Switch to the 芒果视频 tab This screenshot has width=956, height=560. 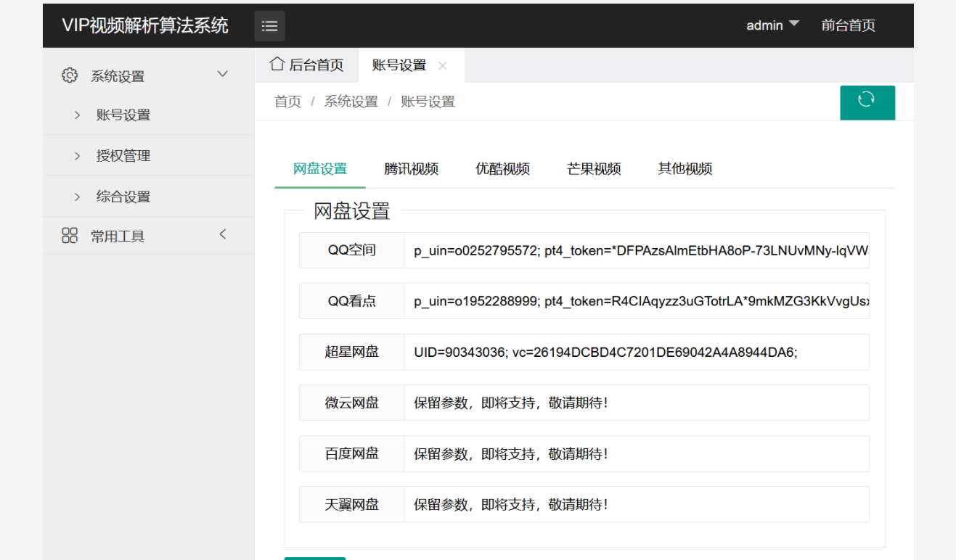594,169
